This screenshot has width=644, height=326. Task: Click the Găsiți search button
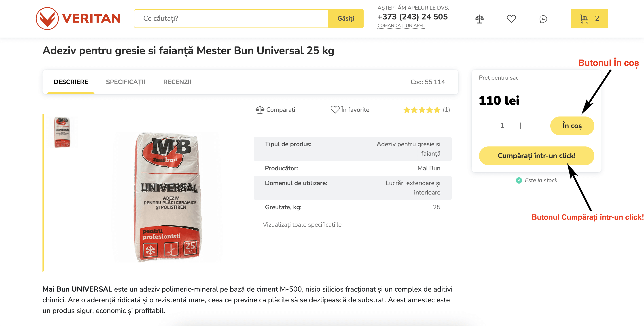coord(345,19)
